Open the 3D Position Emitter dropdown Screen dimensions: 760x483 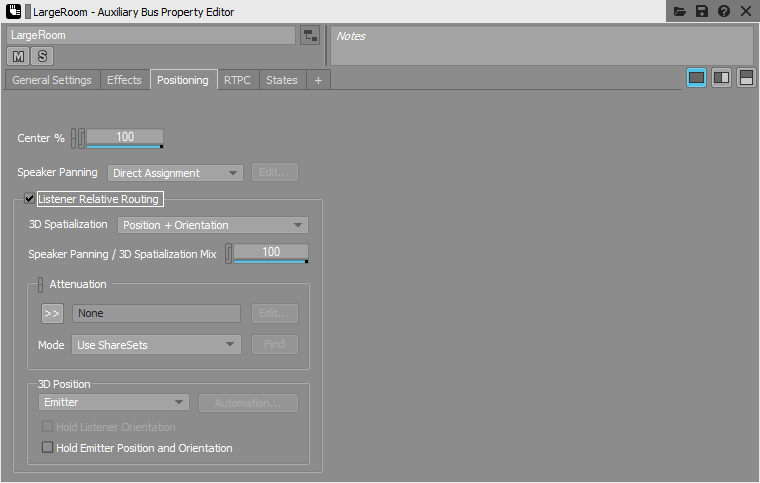click(113, 402)
